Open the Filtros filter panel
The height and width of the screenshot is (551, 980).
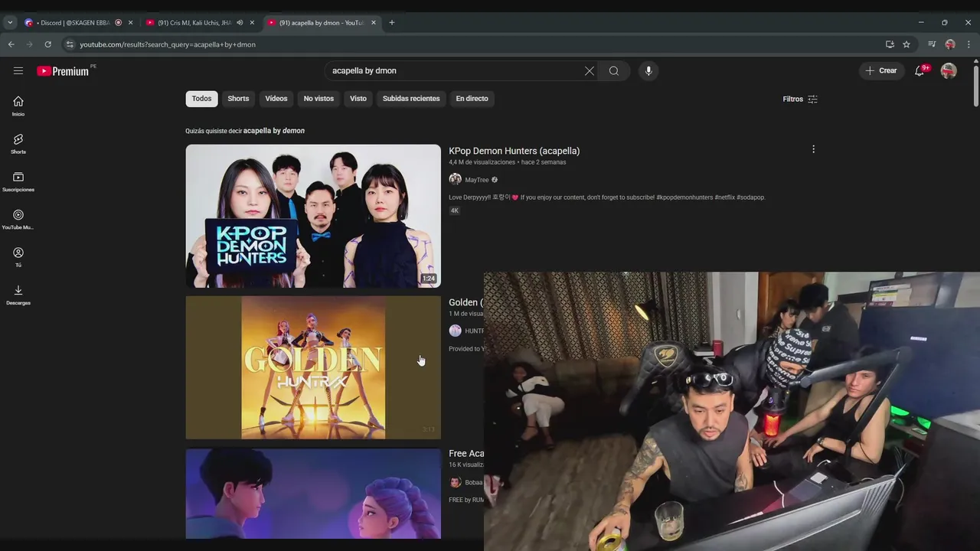coord(800,99)
